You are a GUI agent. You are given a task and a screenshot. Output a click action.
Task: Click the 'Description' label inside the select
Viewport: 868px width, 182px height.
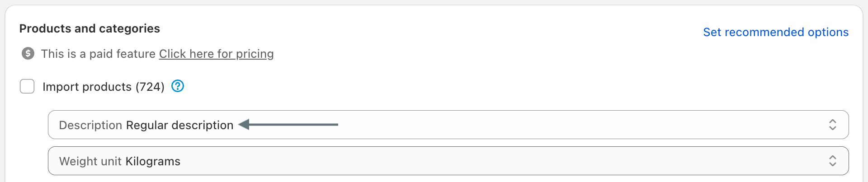90,125
